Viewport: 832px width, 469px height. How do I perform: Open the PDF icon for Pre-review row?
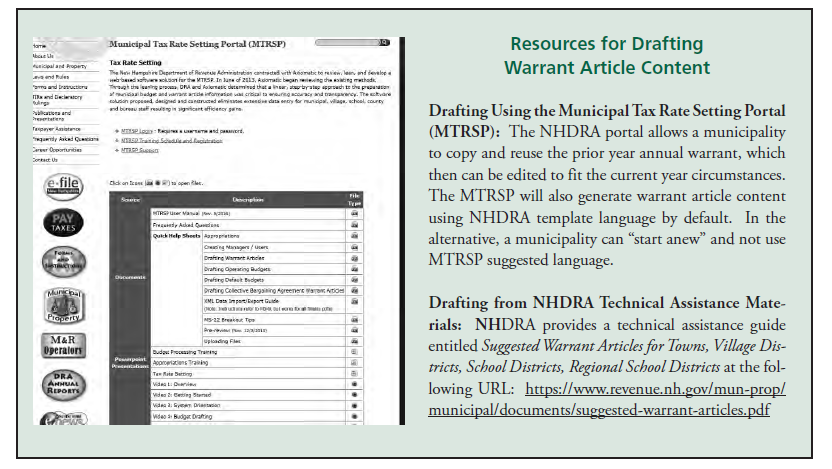point(354,330)
